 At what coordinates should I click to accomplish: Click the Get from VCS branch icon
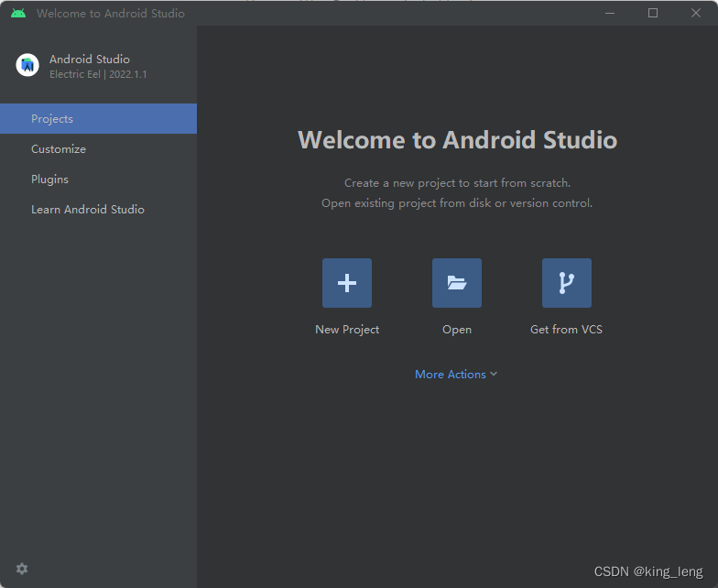tap(566, 282)
